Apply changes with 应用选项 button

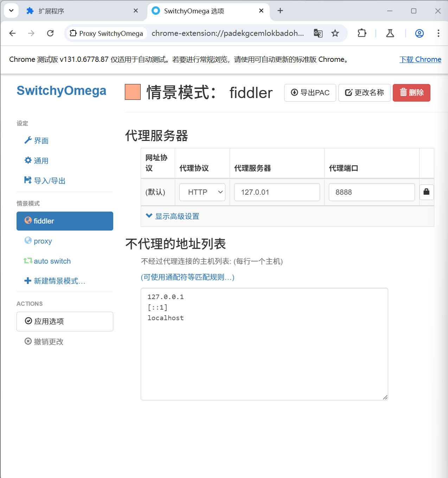[65, 322]
